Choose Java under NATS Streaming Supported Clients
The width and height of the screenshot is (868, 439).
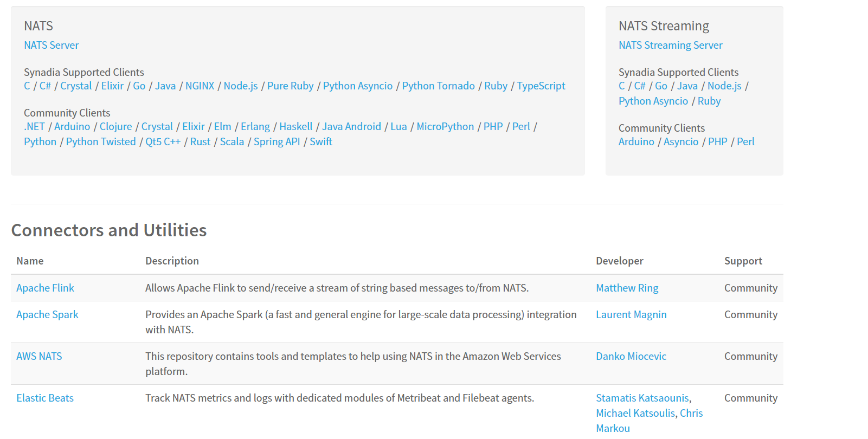[687, 86]
